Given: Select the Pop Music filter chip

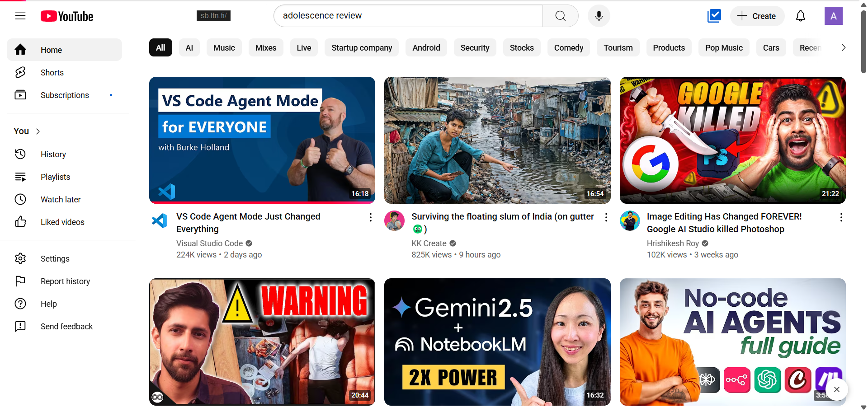Looking at the screenshot, I should [x=724, y=47].
